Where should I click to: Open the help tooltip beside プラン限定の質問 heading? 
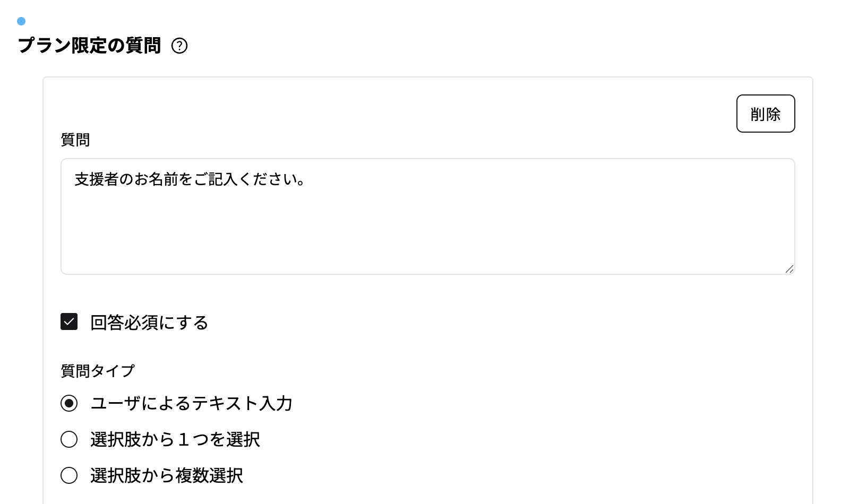pyautogui.click(x=181, y=47)
